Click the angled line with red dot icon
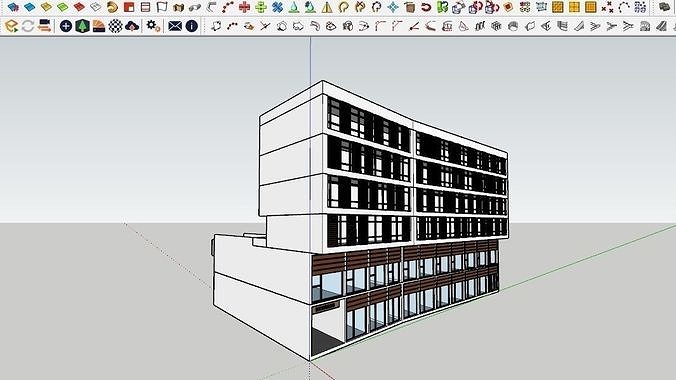Viewport: 676px width, 380px height. coord(413,26)
